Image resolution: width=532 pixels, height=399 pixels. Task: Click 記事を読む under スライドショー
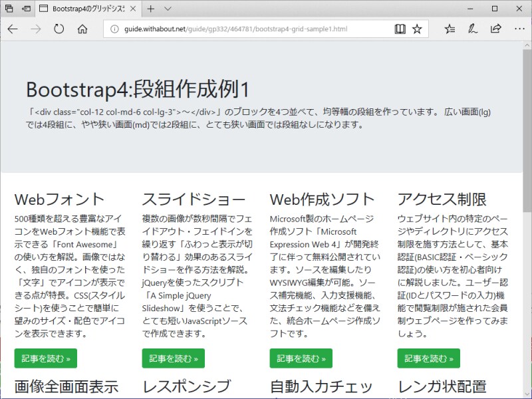173,358
